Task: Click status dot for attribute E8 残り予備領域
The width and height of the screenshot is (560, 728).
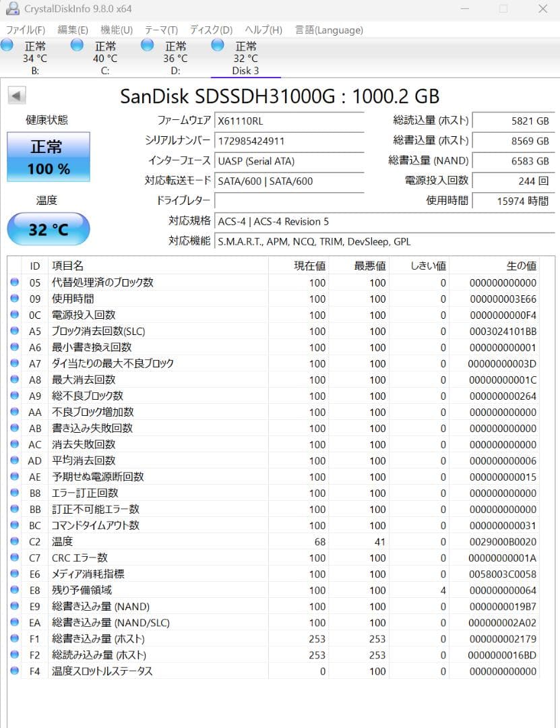Action: (x=14, y=590)
